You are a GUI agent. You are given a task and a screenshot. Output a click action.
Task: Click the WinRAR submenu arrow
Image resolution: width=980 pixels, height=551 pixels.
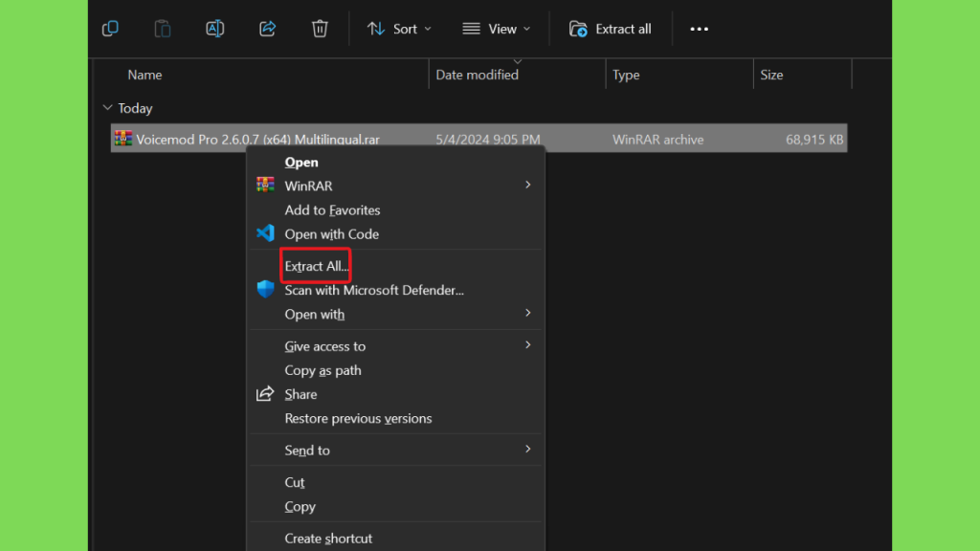(x=527, y=185)
